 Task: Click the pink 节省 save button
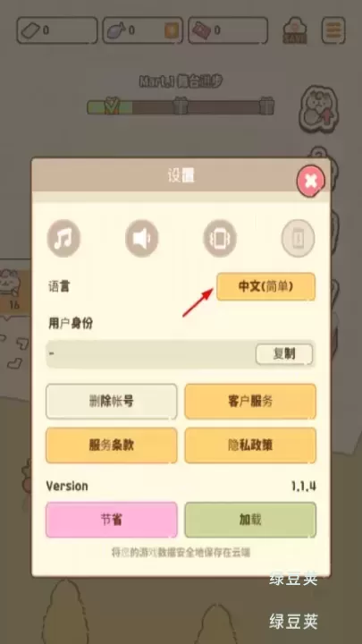coord(112,520)
